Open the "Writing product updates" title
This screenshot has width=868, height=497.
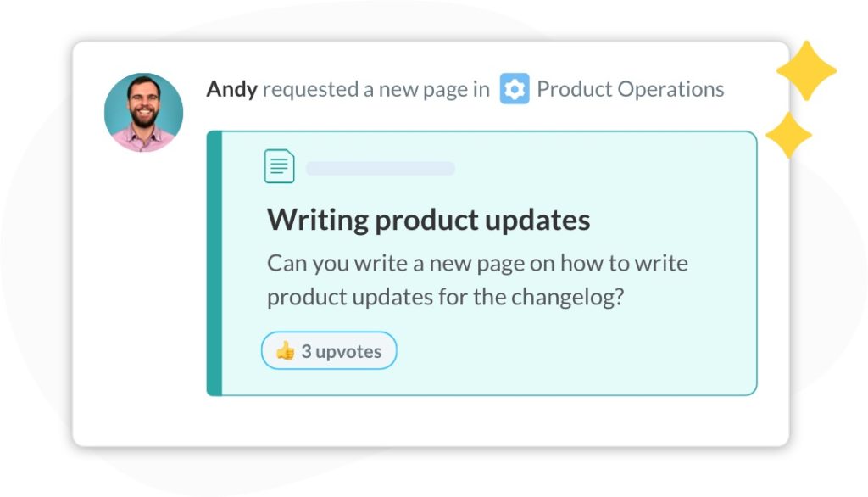click(428, 220)
